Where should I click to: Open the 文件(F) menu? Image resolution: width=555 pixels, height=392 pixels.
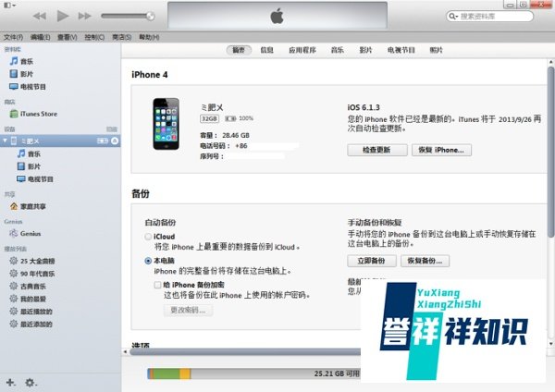click(x=14, y=37)
